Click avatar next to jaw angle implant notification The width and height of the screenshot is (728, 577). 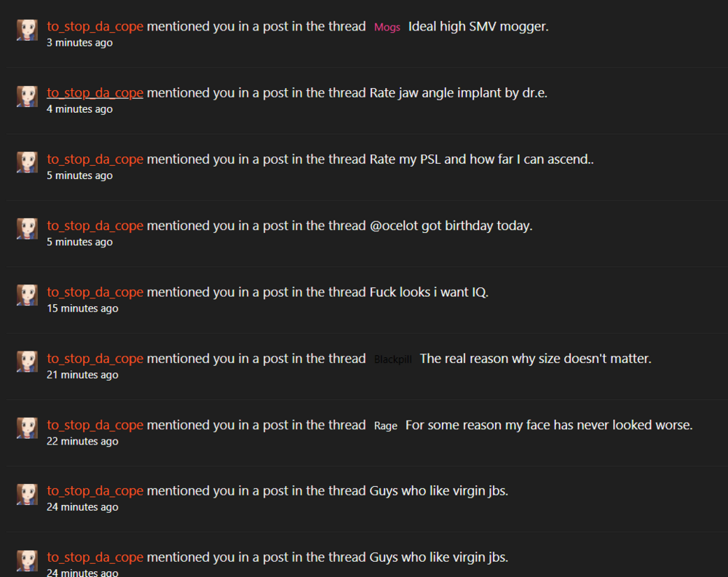tap(27, 97)
